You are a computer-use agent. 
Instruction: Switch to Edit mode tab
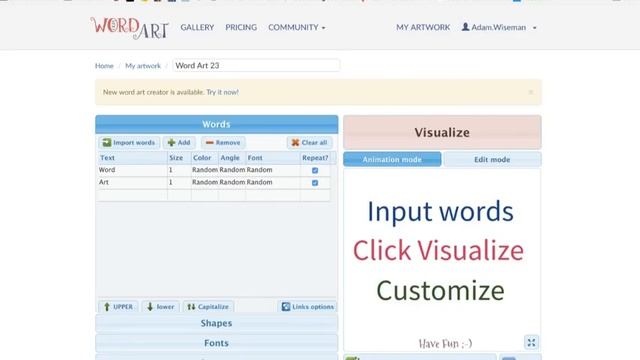(x=492, y=160)
